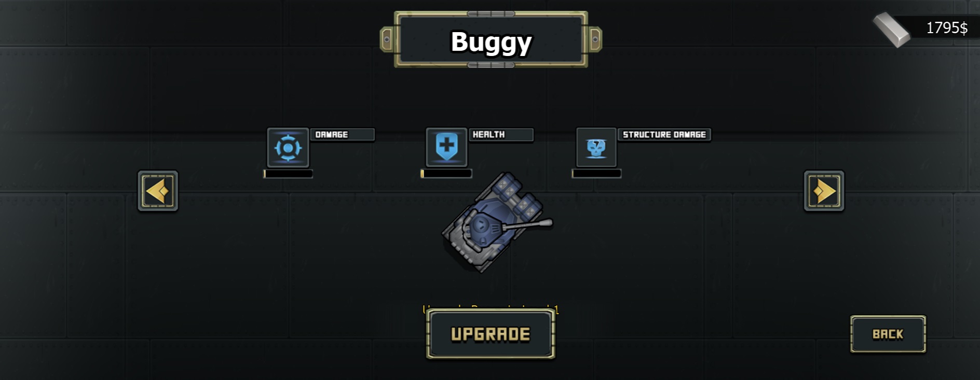Select the Structure Damage skull icon

coord(596,148)
